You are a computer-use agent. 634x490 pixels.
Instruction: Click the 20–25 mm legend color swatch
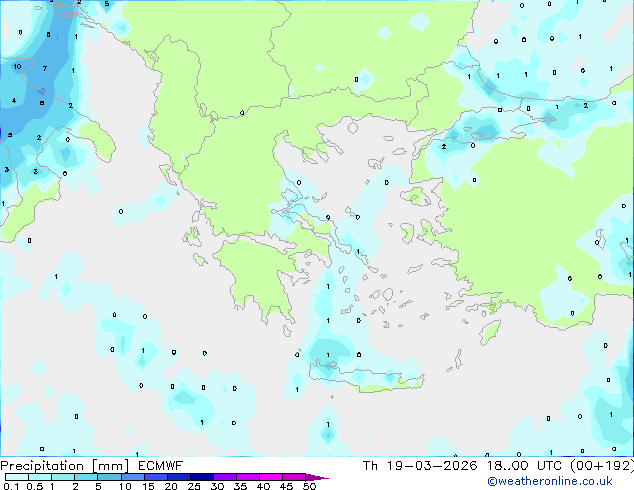(178, 477)
